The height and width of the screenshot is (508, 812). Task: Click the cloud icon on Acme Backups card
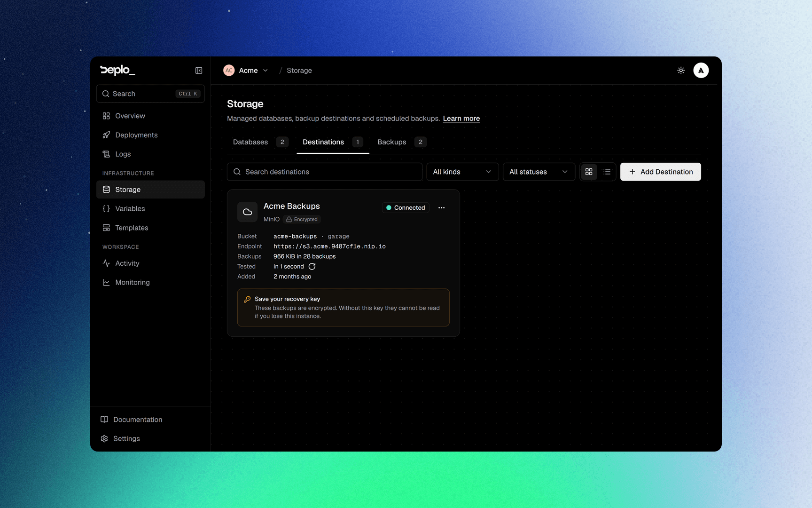click(x=247, y=212)
